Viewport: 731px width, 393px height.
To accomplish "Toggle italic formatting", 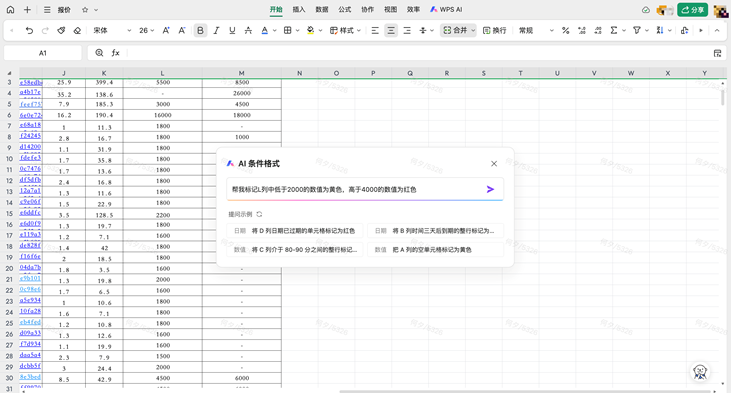I will 216,30.
